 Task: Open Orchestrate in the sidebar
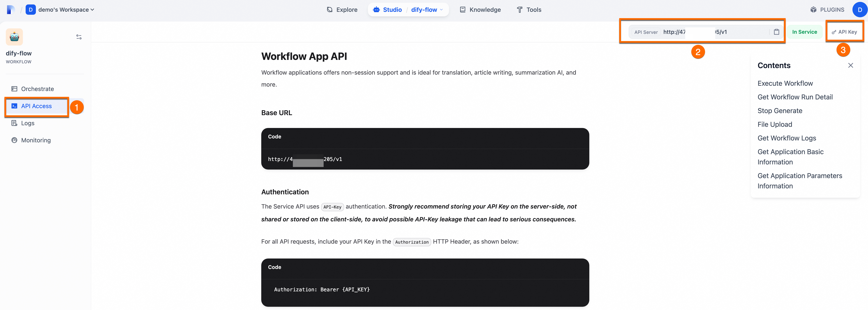(37, 89)
